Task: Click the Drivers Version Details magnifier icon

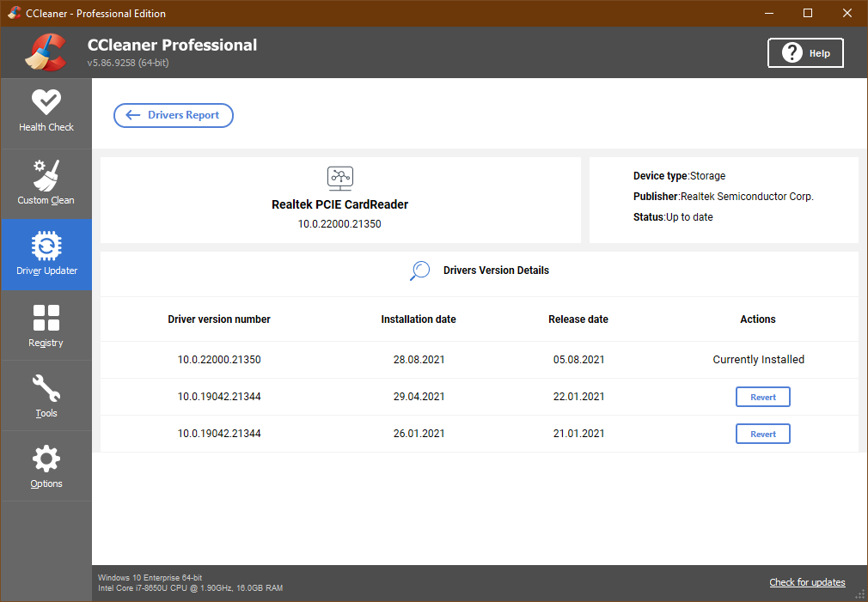Action: tap(420, 270)
